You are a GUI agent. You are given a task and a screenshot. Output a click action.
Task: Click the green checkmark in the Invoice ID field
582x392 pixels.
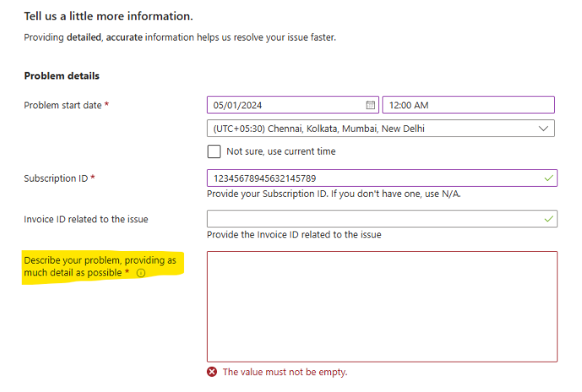(x=548, y=219)
